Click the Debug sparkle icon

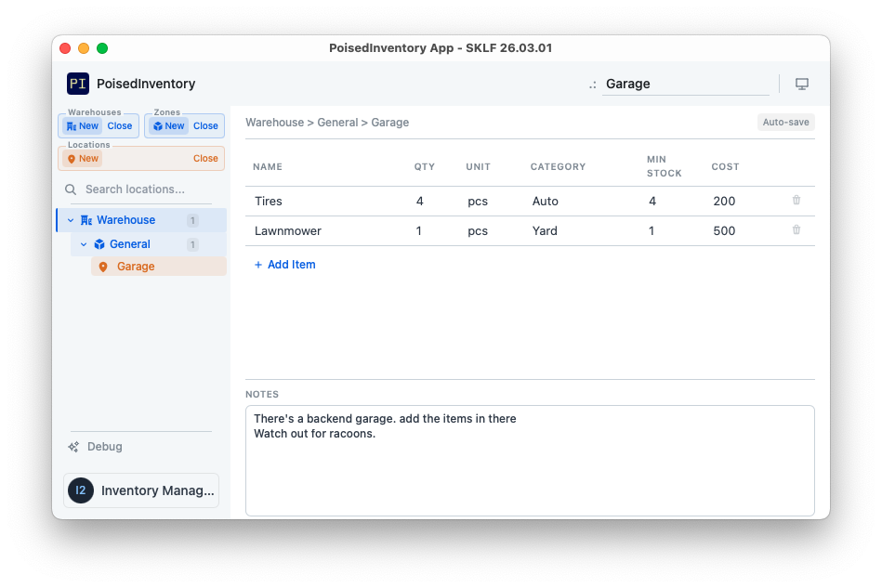[x=73, y=447]
